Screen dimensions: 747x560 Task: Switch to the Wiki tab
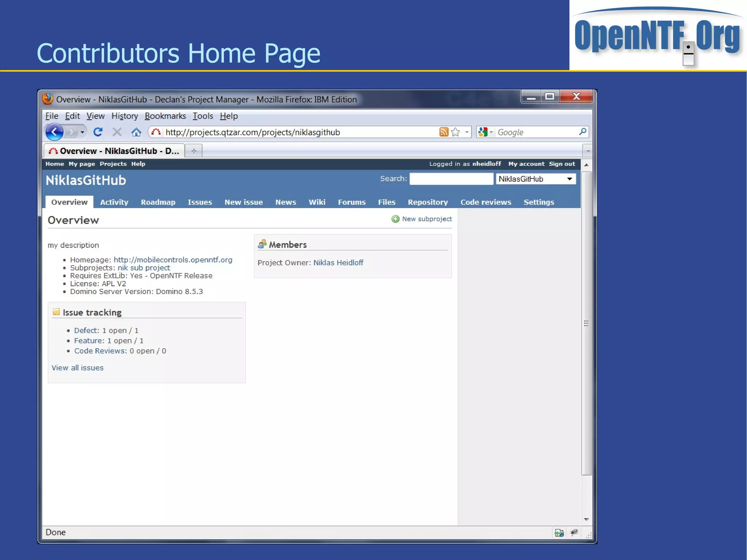click(317, 202)
